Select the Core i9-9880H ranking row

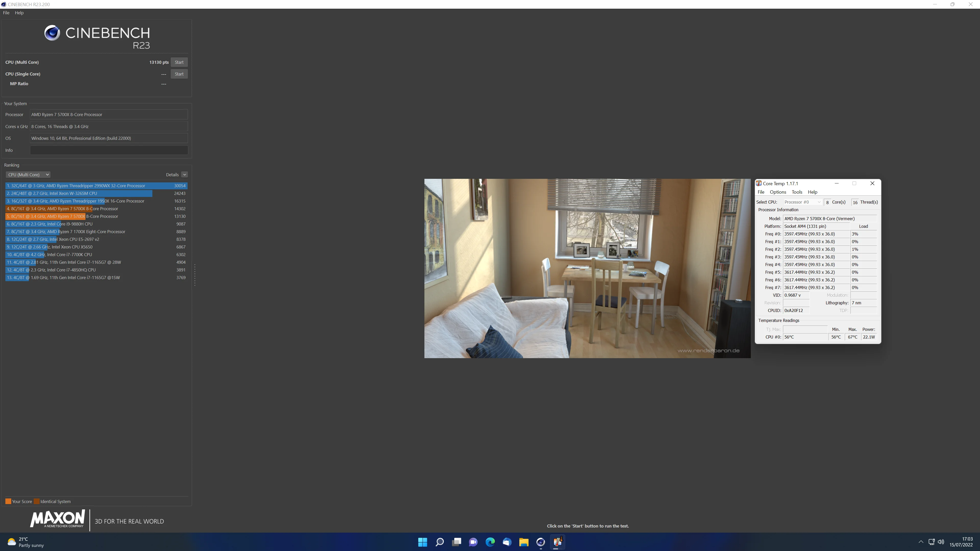click(96, 224)
